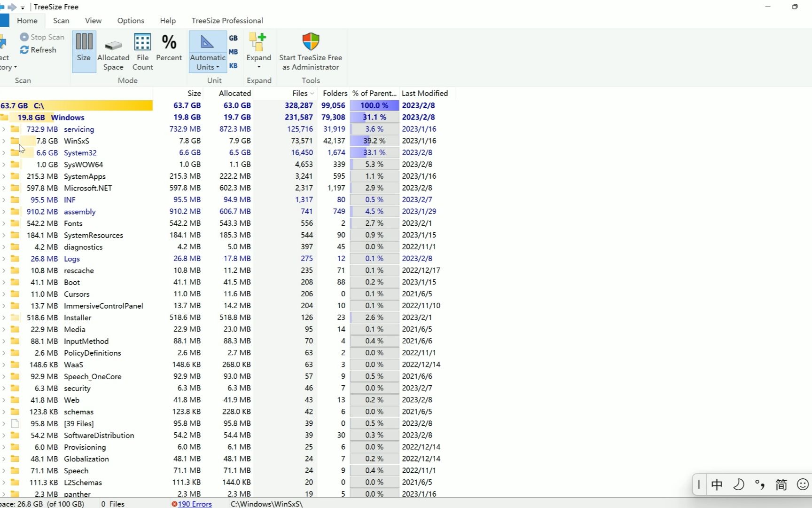
Task: Open the Home ribbon tab
Action: coord(27,21)
